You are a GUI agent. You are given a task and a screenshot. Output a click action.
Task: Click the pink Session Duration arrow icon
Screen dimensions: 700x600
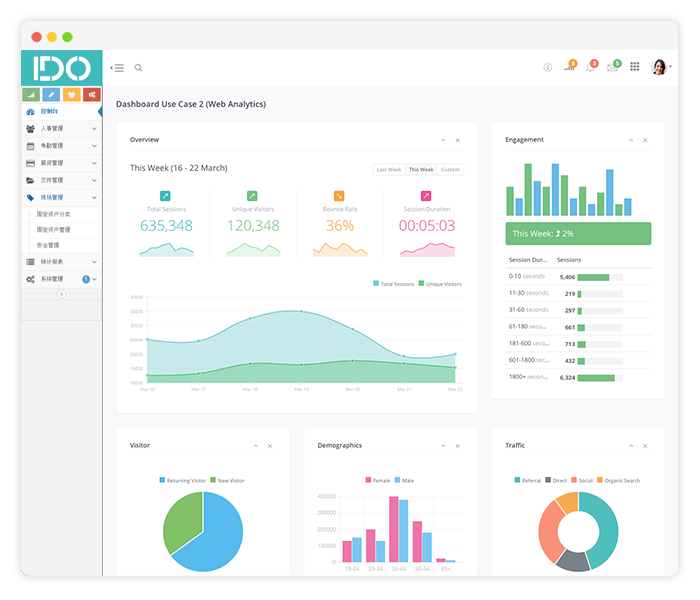[x=426, y=196]
